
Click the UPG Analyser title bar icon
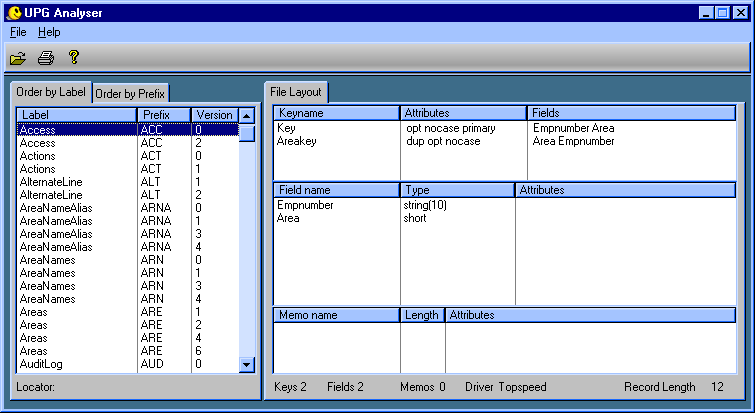14,13
